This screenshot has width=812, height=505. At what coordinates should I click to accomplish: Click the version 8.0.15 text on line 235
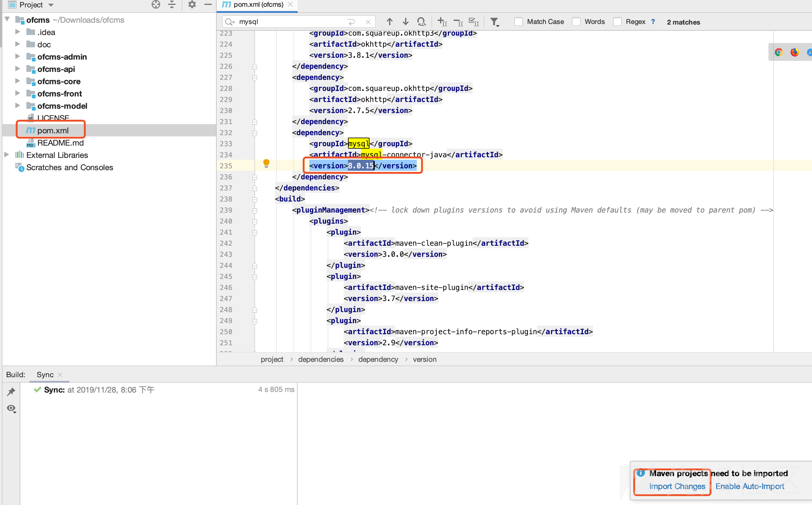click(361, 166)
